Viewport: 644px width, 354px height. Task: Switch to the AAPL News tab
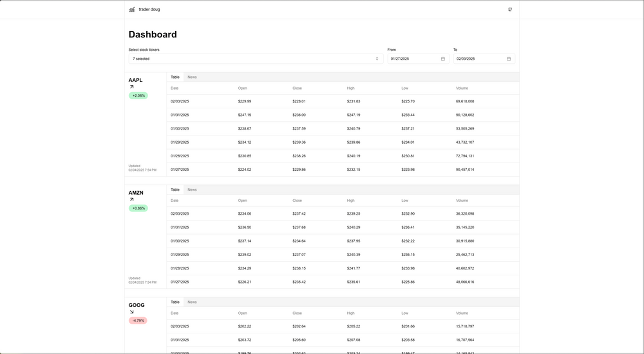tap(192, 77)
